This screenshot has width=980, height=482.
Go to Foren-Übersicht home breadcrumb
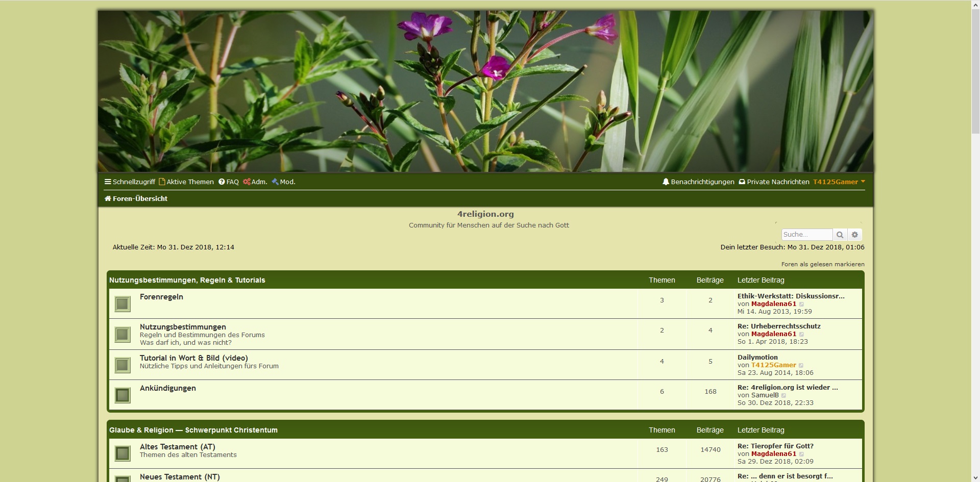tap(136, 198)
